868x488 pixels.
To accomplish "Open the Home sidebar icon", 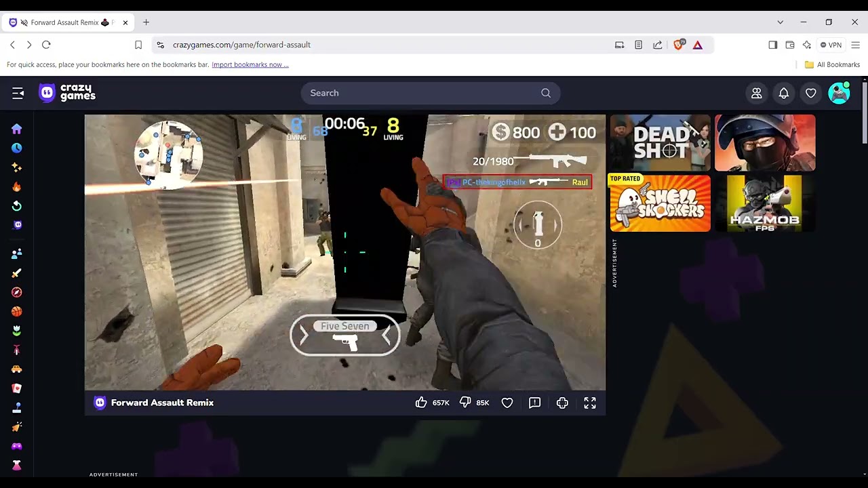I will click(x=17, y=129).
